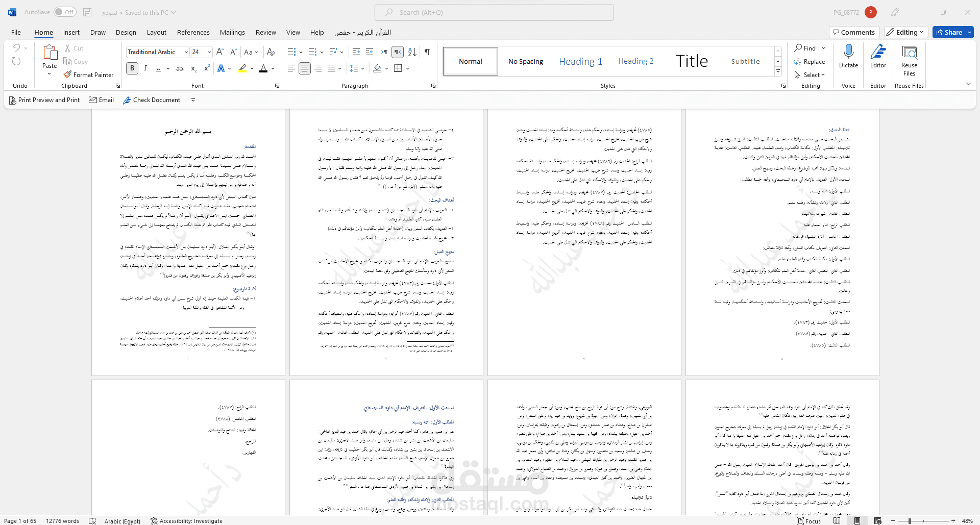
Task: Toggle right-to-left text direction
Action: [398, 52]
